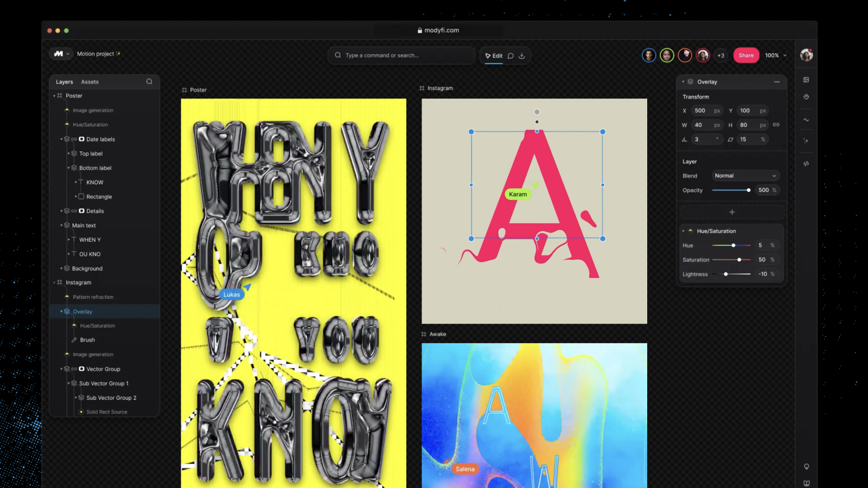This screenshot has height=488, width=868.
Task: Toggle the width-height constrain link
Action: 776,125
